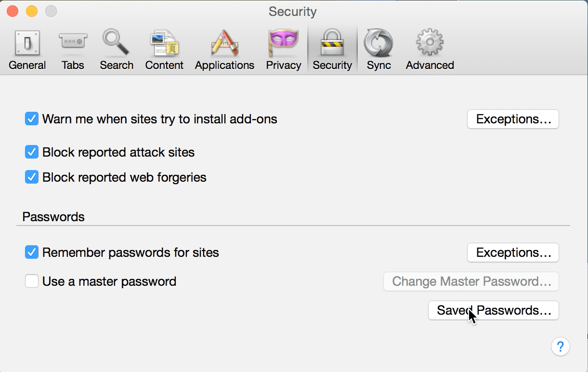The height and width of the screenshot is (372, 588).
Task: Open the Sync preferences icon
Action: point(379,44)
